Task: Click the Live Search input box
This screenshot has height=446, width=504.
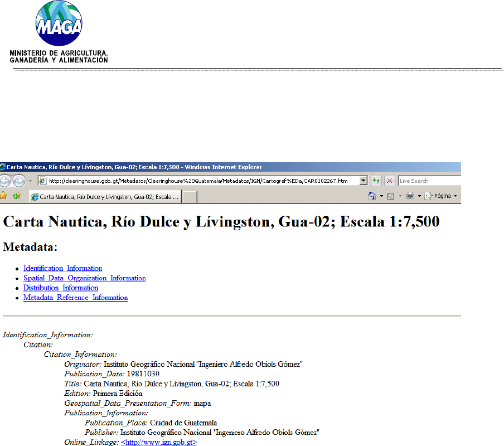Action: tap(430, 181)
